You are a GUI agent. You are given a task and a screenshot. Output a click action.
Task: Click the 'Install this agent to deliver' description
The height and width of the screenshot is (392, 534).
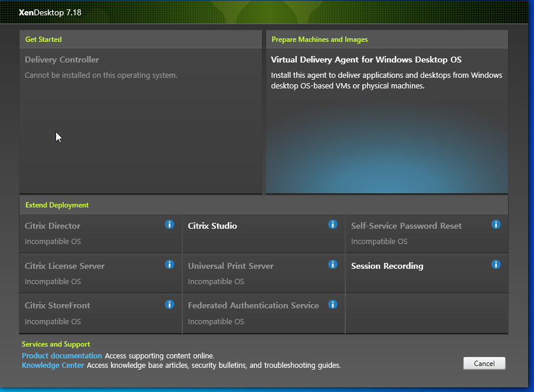click(386, 80)
